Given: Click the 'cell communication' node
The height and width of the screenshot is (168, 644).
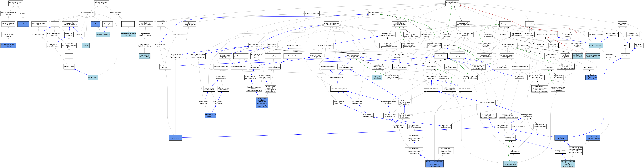Looking at the screenshot, I should tap(596, 34).
